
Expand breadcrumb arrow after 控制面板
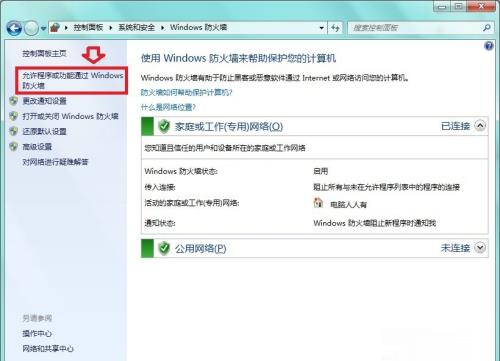click(x=111, y=28)
